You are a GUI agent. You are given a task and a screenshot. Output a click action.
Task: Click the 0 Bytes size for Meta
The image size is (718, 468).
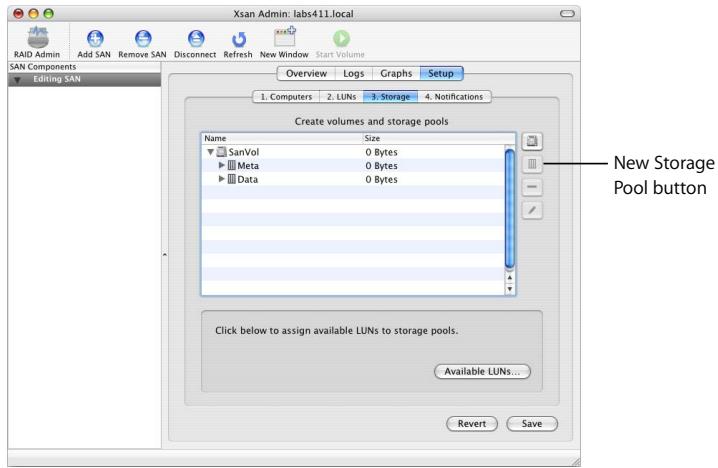(x=381, y=166)
